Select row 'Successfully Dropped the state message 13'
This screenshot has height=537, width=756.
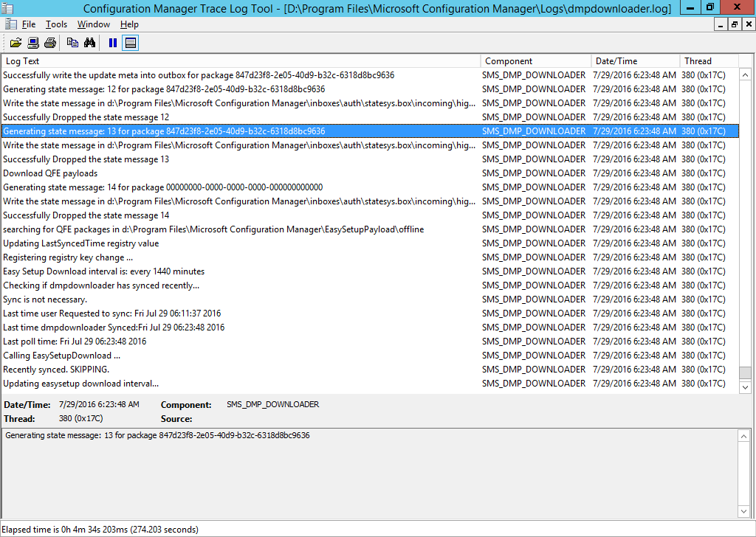coord(370,159)
